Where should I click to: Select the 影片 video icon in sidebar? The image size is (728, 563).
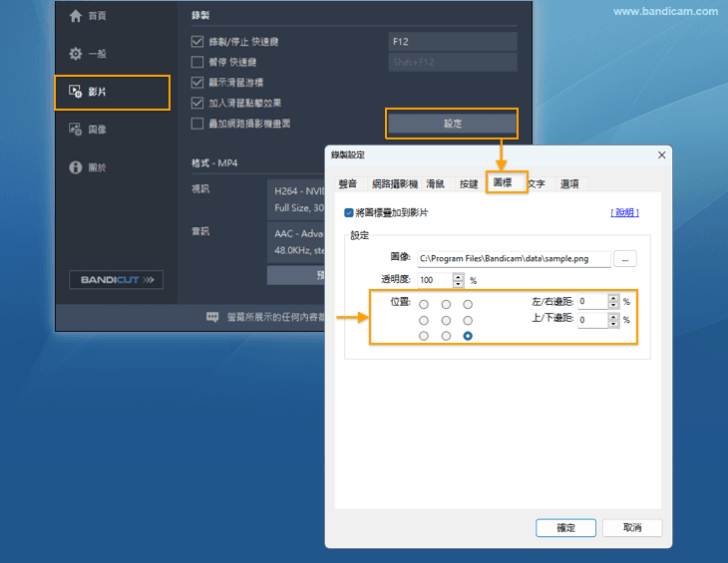[75, 92]
